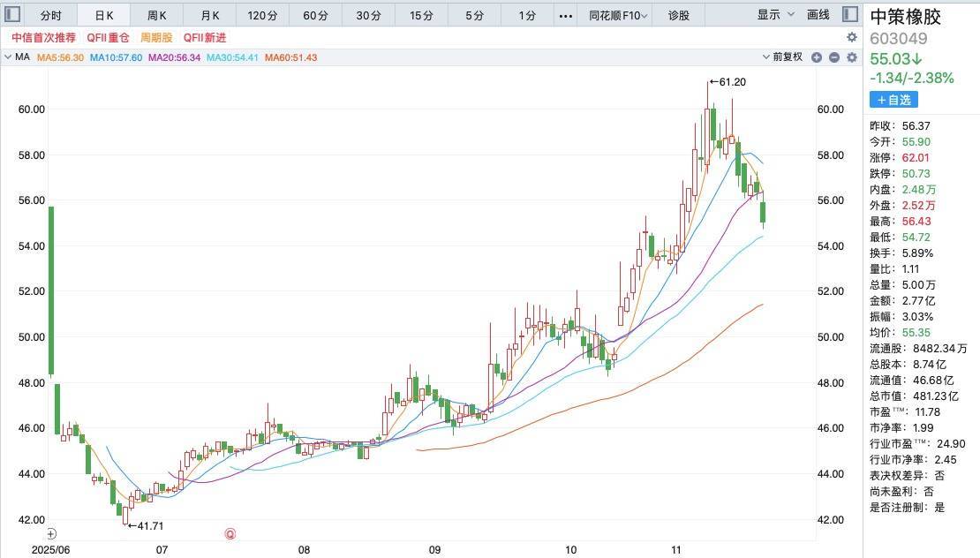The image size is (980, 558).
Task: Collapse the MA indicator chevron
Action: coord(8,57)
